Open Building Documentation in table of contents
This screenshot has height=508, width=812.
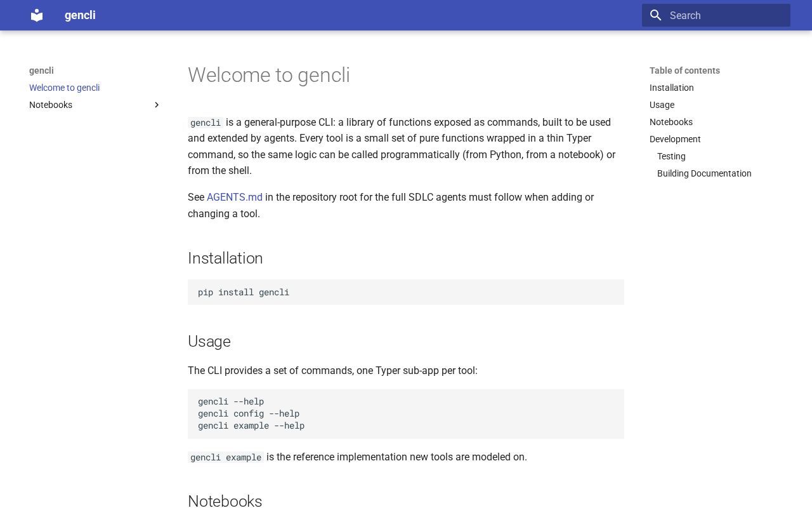pos(704,173)
